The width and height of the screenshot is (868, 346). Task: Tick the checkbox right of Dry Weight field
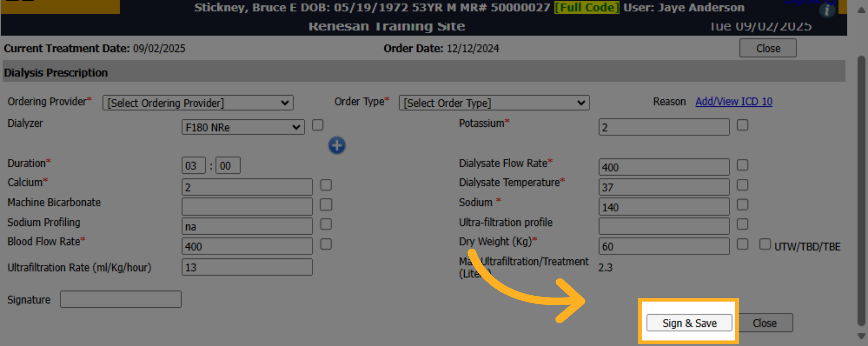743,244
